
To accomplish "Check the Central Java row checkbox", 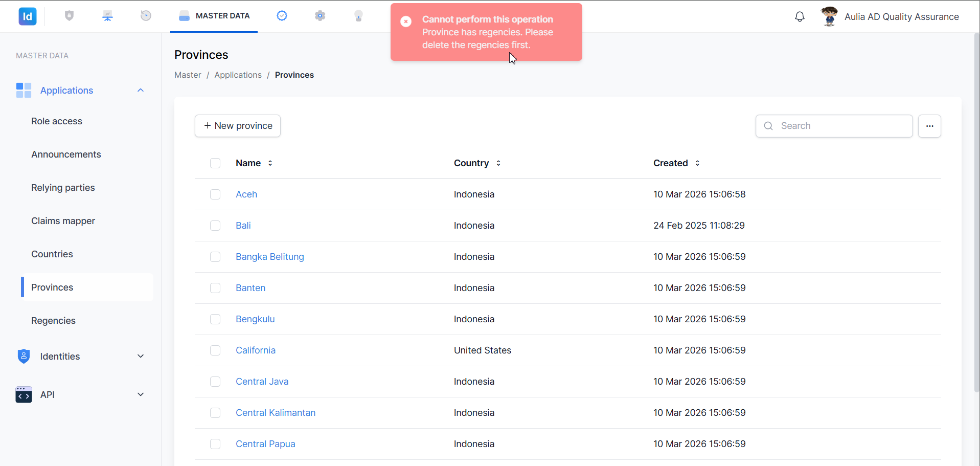I will [x=215, y=382].
